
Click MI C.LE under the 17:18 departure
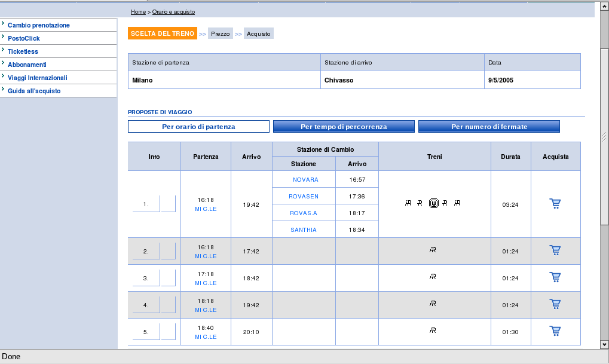click(x=206, y=283)
